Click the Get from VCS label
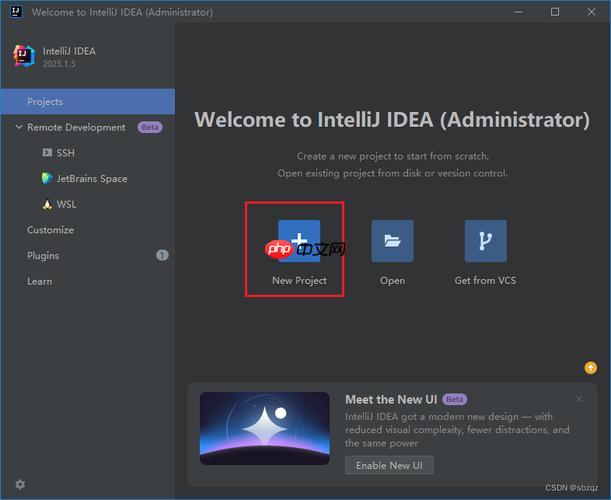This screenshot has height=500, width=611. point(485,280)
